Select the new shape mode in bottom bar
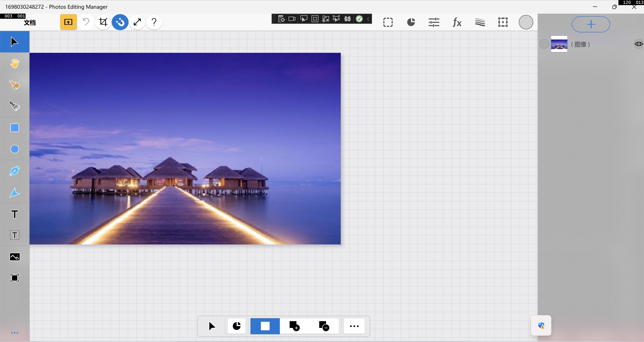 [265, 326]
